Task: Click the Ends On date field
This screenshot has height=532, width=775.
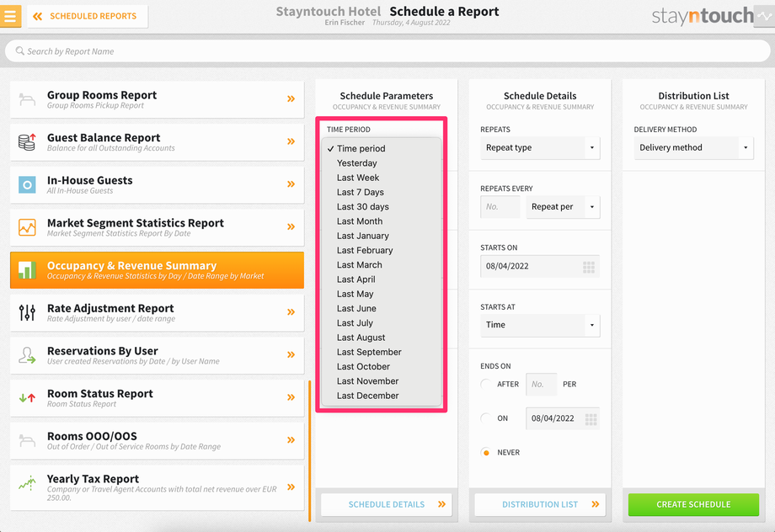Action: tap(563, 418)
